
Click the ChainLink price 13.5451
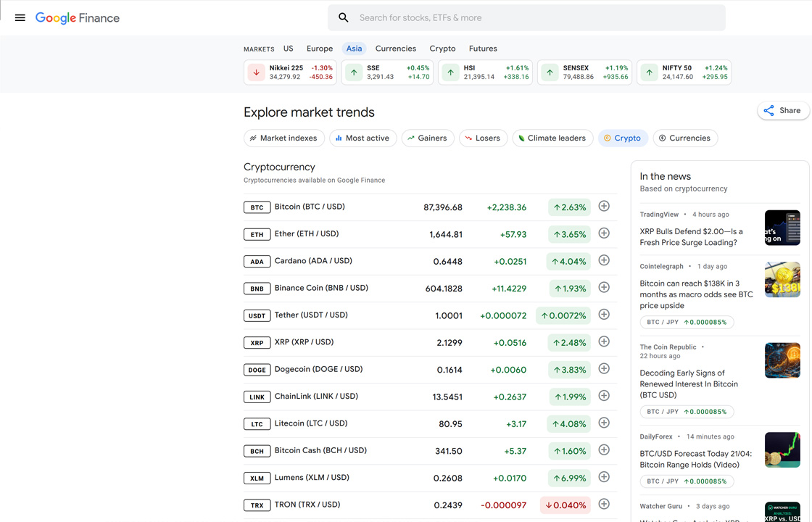(x=447, y=397)
